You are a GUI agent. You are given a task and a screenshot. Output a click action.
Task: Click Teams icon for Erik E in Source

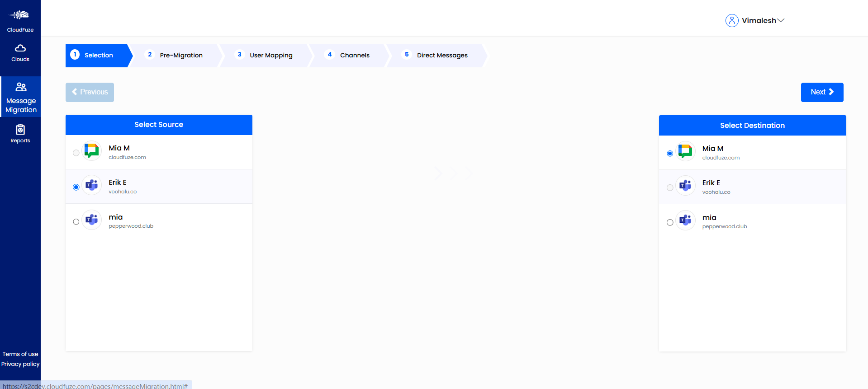(92, 185)
